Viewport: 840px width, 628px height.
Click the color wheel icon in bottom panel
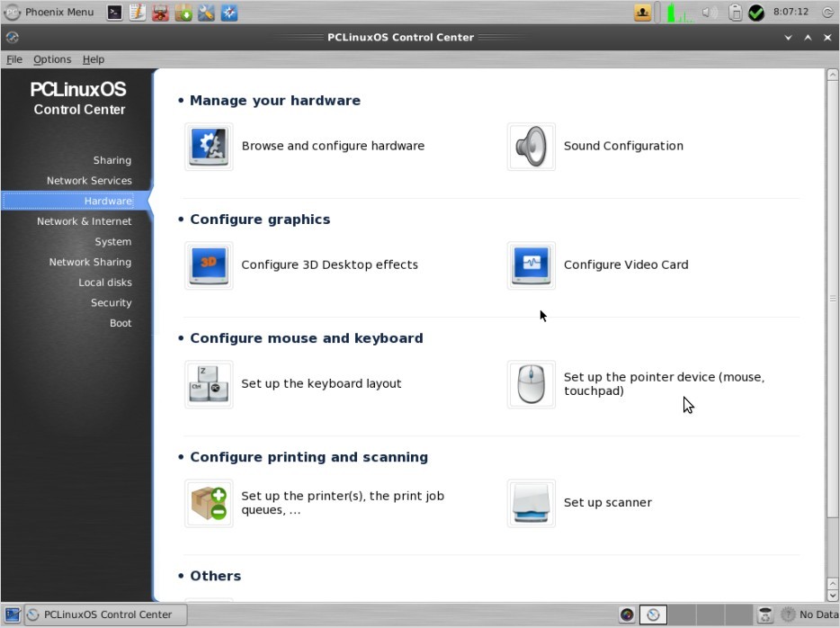pos(626,615)
